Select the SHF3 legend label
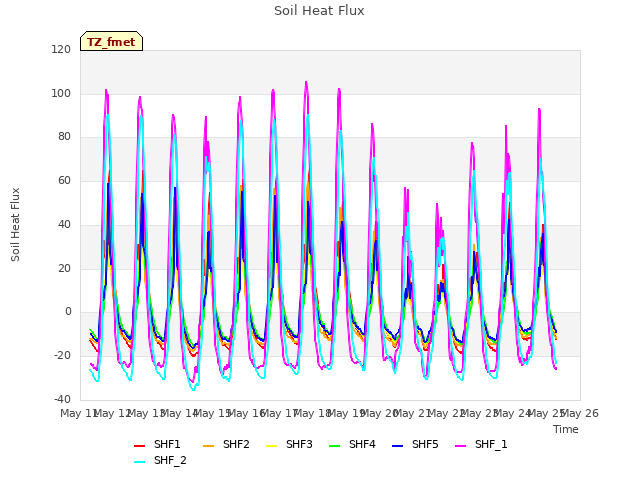The height and width of the screenshot is (480, 640). pyautogui.click(x=299, y=444)
